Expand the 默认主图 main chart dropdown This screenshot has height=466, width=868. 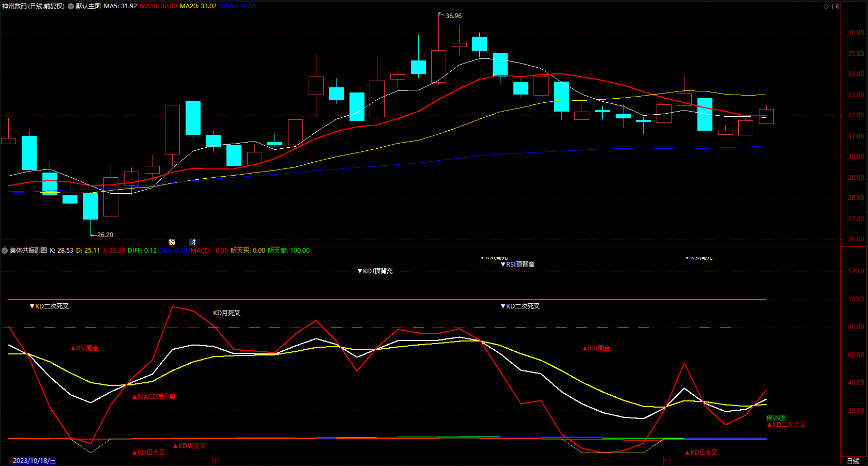click(x=71, y=6)
